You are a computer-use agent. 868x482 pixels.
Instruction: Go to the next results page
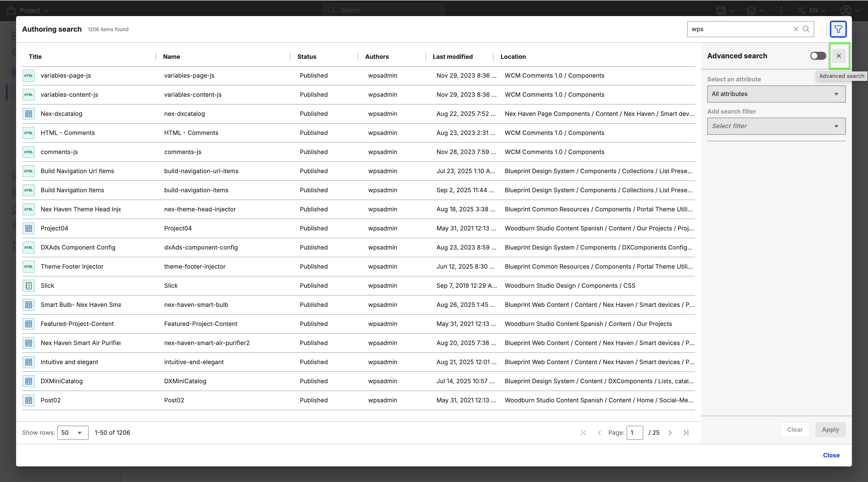(670, 433)
